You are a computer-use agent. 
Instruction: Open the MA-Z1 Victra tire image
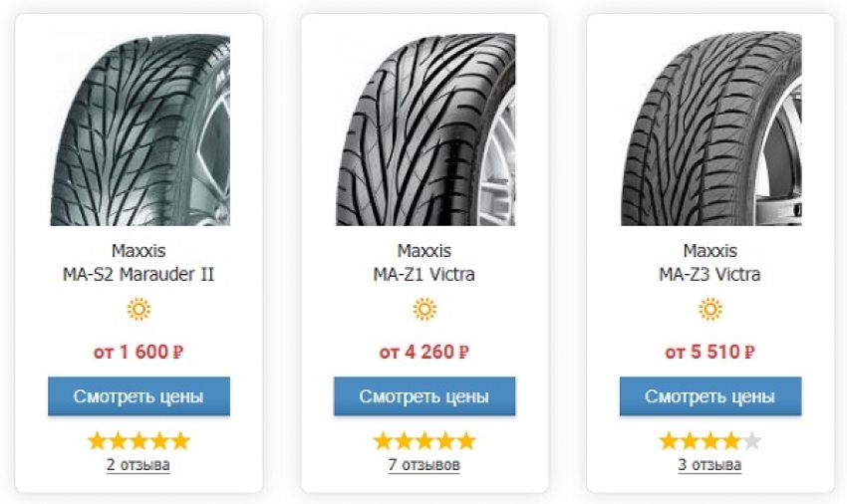(x=425, y=129)
